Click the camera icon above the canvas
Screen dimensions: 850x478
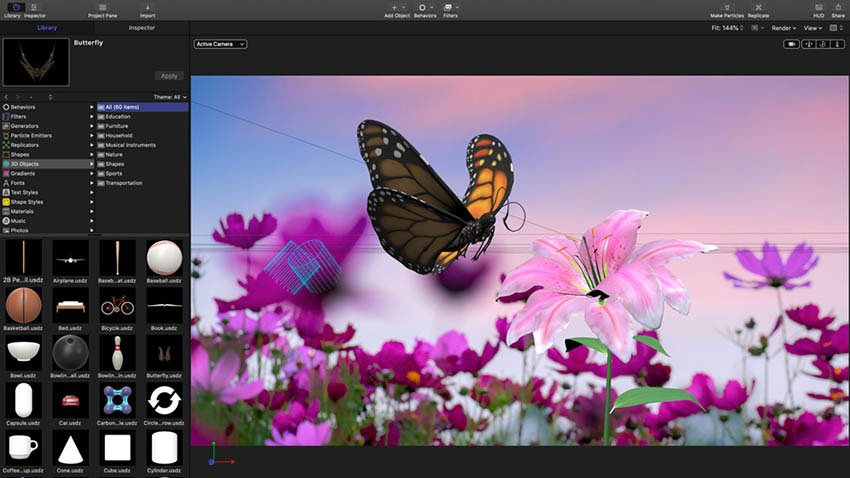[792, 44]
